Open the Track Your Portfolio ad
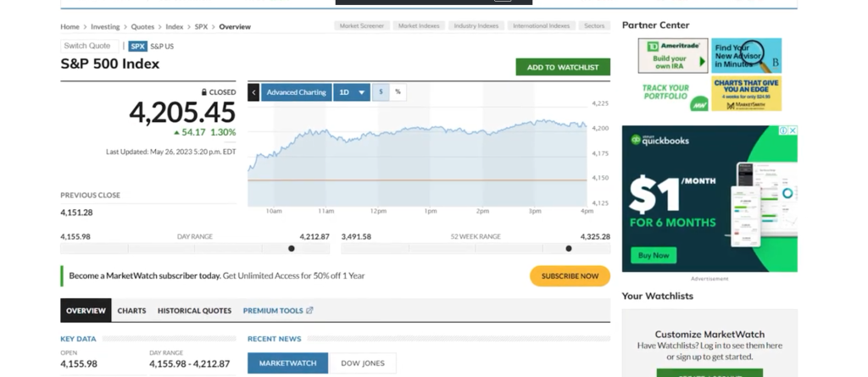The image size is (868, 377). 672,93
